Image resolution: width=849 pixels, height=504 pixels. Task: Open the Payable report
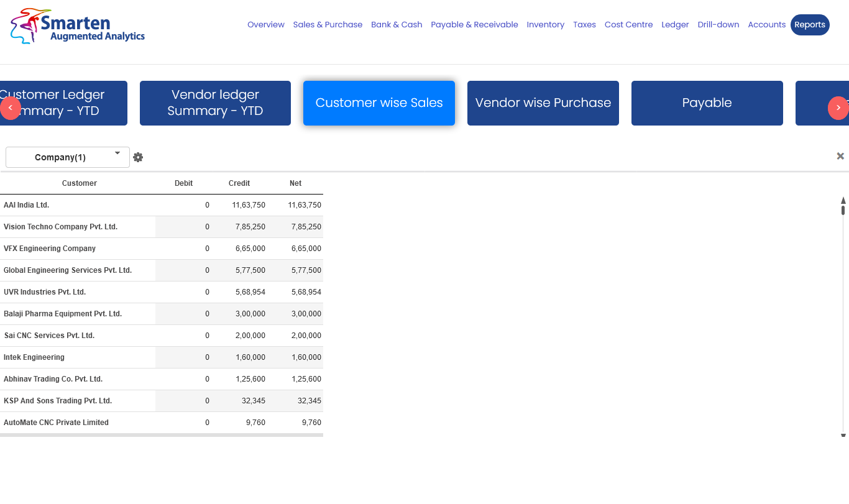(707, 103)
